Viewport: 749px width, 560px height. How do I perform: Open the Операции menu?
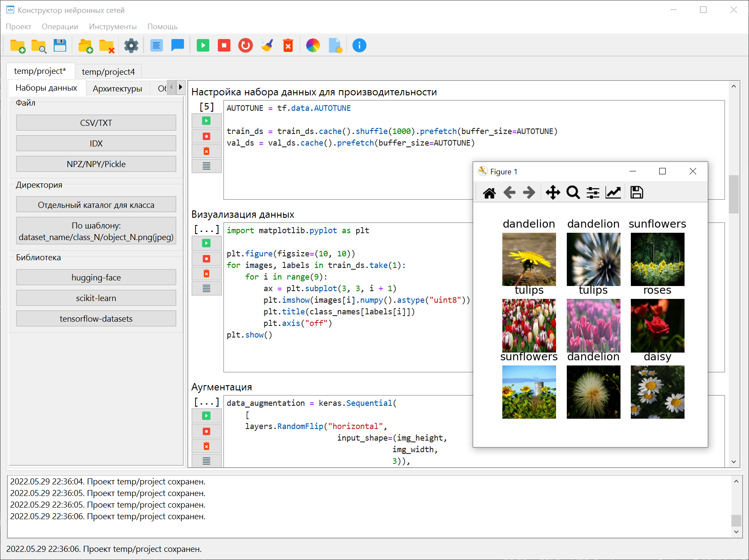[60, 27]
